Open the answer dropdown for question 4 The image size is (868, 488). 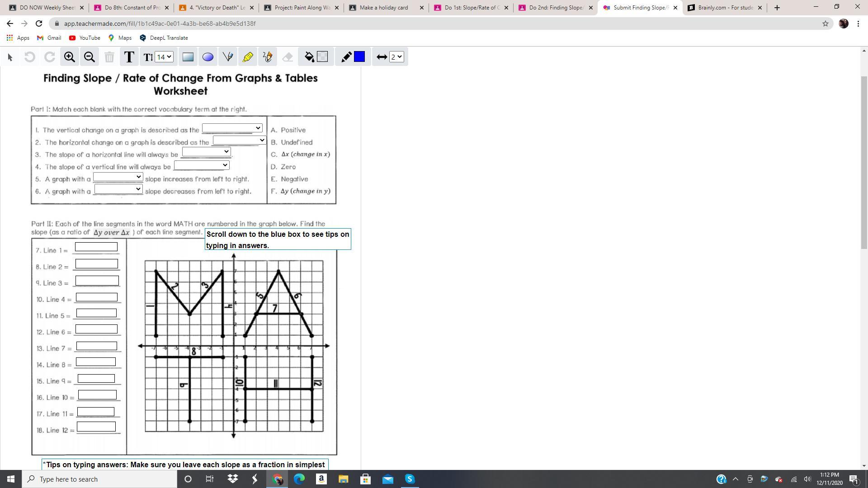pos(202,165)
